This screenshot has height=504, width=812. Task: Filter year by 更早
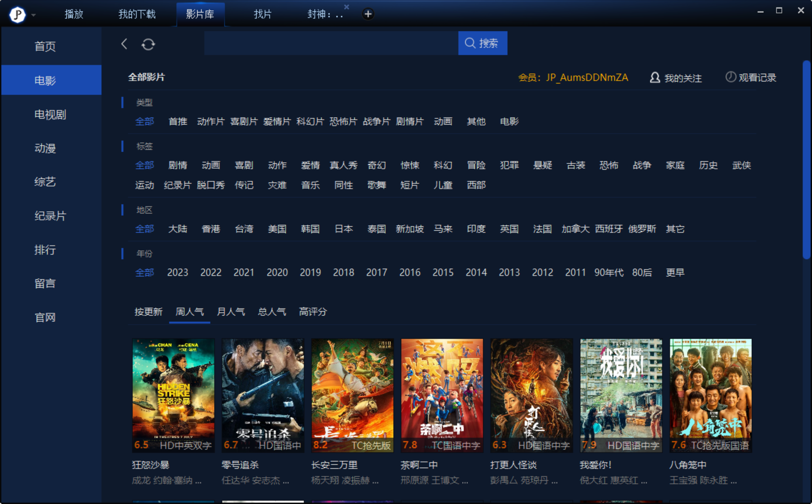pos(675,272)
